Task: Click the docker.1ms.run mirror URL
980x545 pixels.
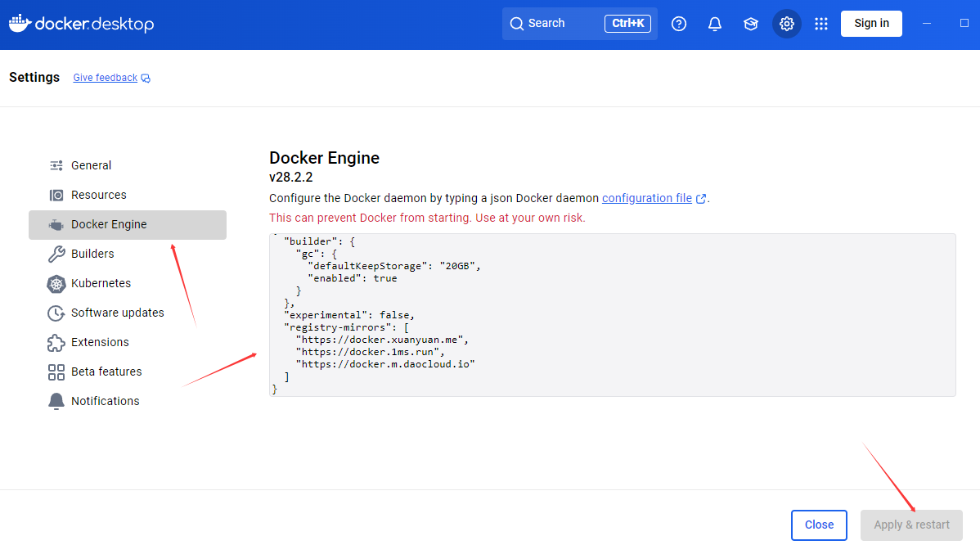Action: (x=370, y=352)
